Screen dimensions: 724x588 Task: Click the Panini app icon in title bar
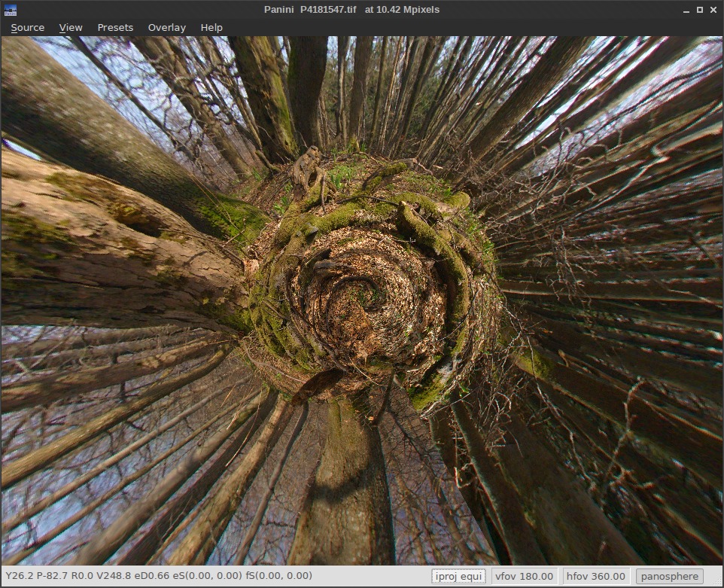coord(10,10)
